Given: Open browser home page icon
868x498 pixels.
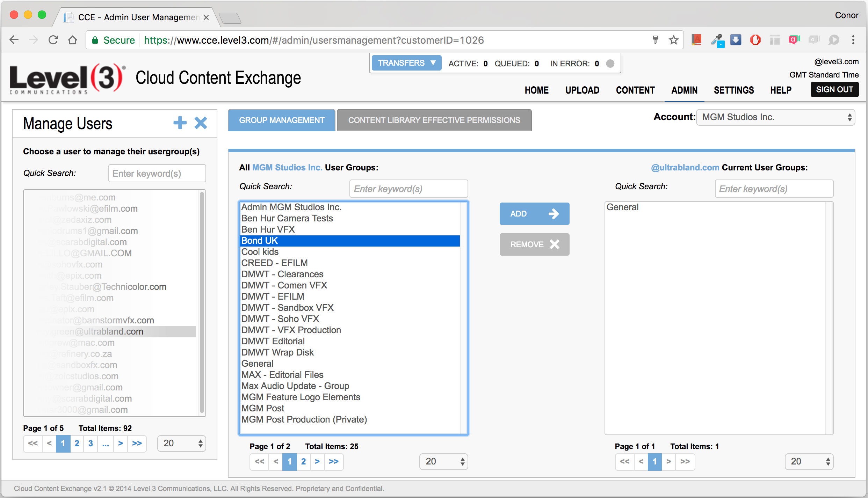Looking at the screenshot, I should 73,40.
